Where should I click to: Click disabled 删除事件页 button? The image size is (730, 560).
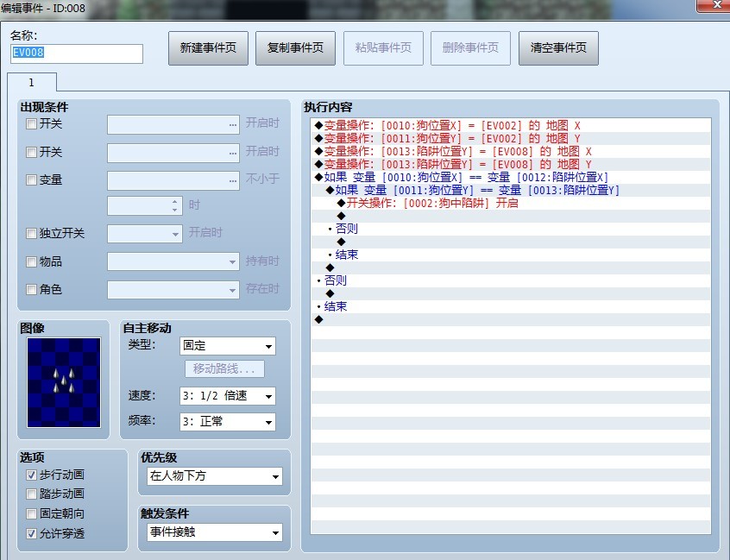470,48
